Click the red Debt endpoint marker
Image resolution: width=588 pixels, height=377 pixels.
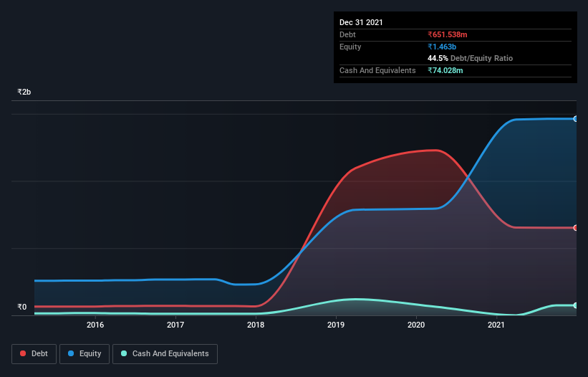(x=576, y=228)
